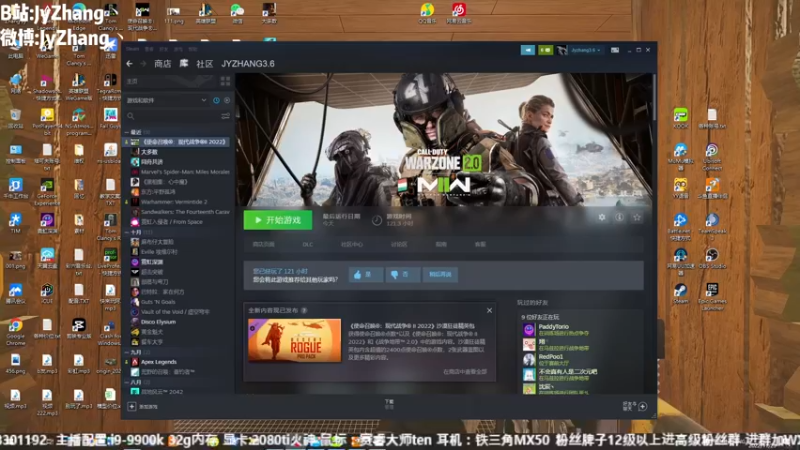Image resolution: width=800 pixels, height=450 pixels.
Task: Open Steam desktop shortcut icon
Action: tap(680, 294)
